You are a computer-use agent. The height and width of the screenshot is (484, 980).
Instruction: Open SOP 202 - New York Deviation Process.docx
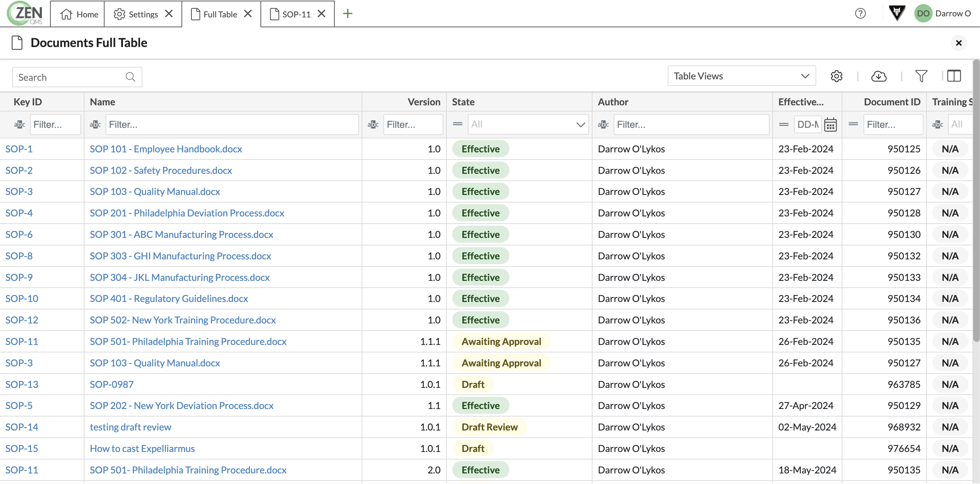pos(181,406)
